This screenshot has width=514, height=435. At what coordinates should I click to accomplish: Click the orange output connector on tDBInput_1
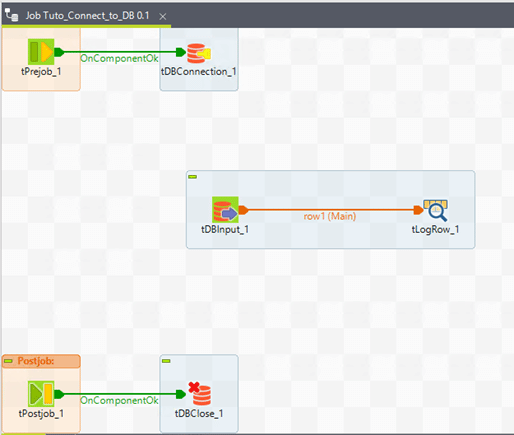(244, 210)
